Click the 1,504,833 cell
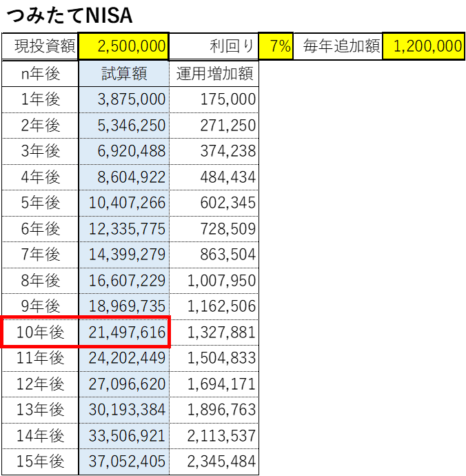 tap(214, 358)
